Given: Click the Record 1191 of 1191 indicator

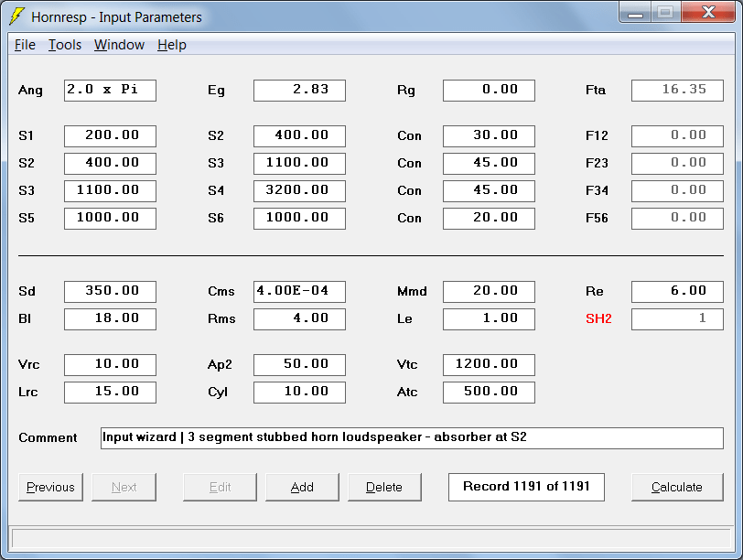Looking at the screenshot, I should tap(526, 487).
